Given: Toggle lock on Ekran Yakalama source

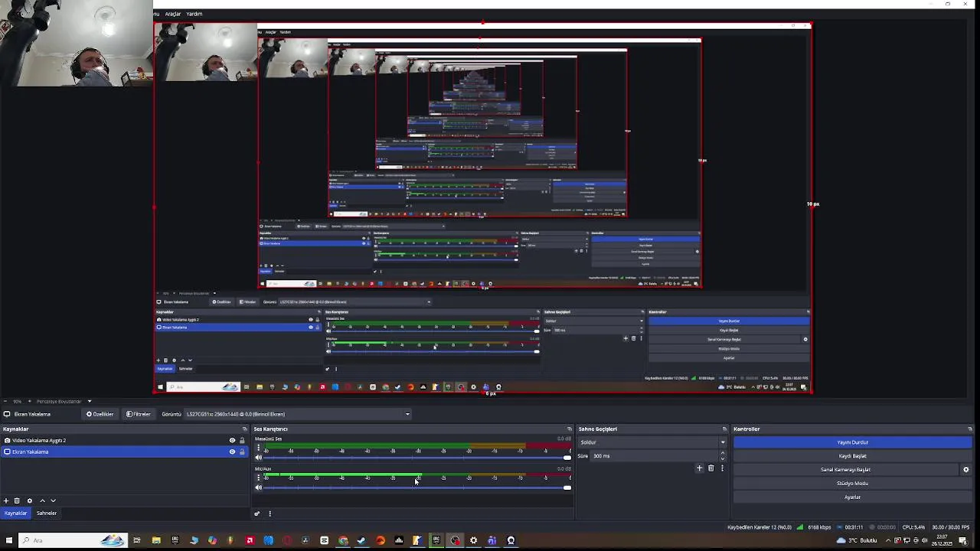Looking at the screenshot, I should coord(242,452).
